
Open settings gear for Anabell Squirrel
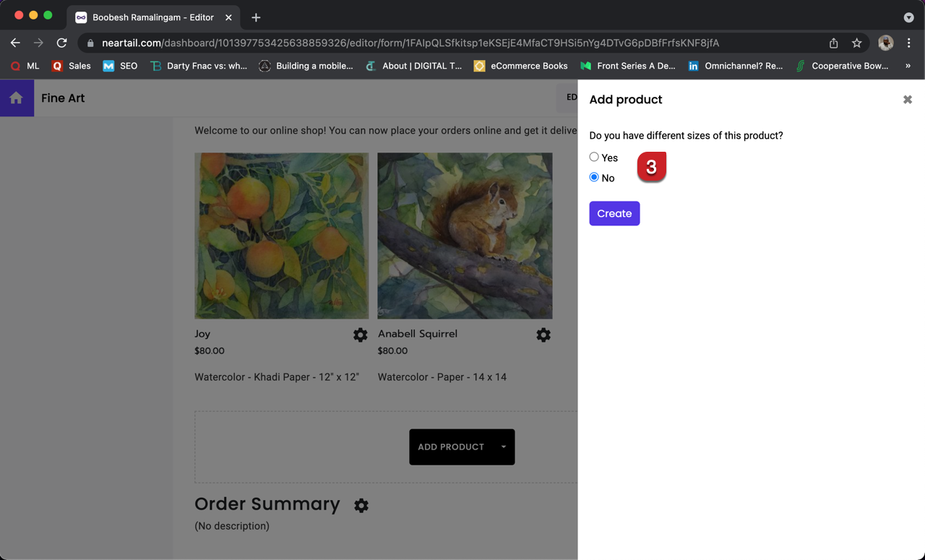(543, 335)
